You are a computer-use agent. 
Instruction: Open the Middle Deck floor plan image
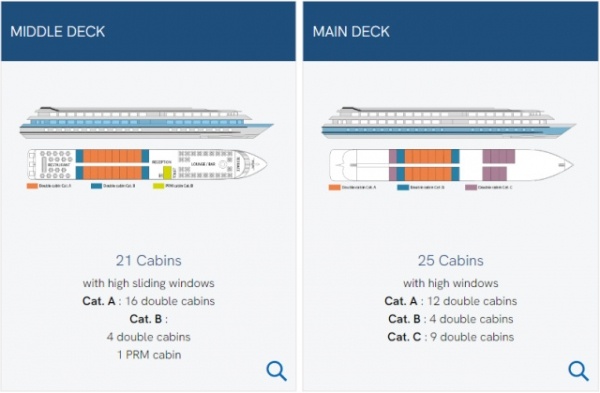click(x=147, y=165)
